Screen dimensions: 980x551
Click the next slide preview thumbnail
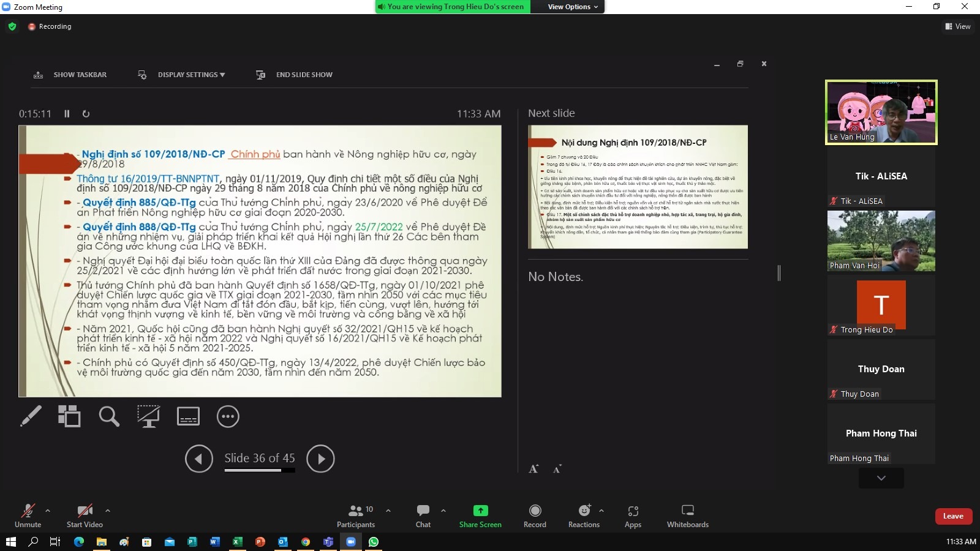click(638, 187)
